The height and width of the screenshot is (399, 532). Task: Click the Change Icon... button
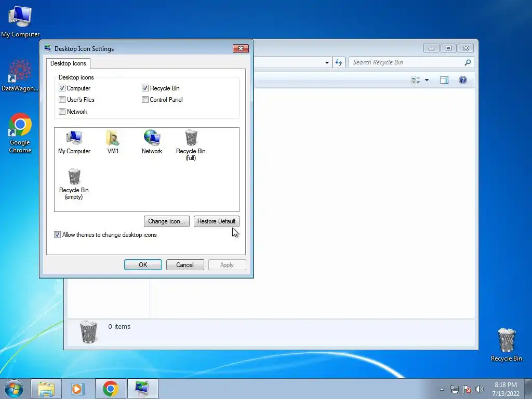point(167,221)
